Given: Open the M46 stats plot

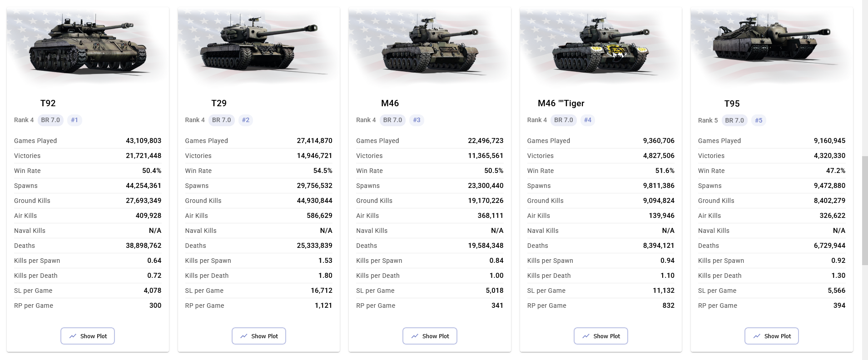Looking at the screenshot, I should click(x=430, y=336).
